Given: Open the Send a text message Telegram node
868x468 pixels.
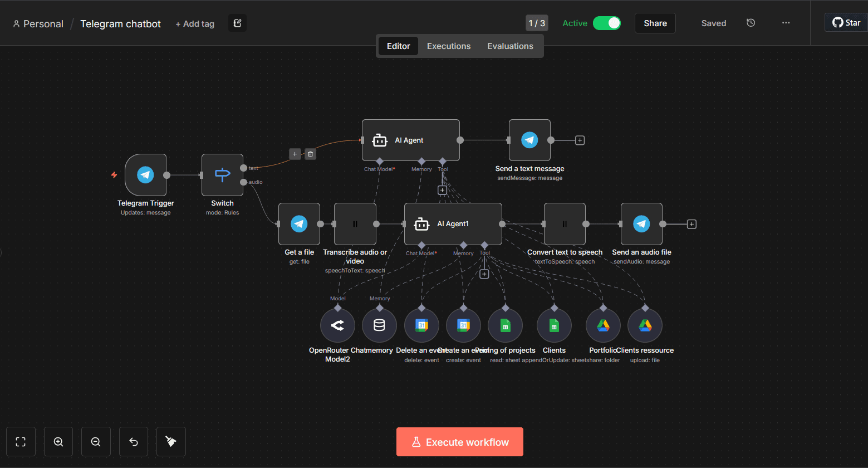Looking at the screenshot, I should coord(529,140).
